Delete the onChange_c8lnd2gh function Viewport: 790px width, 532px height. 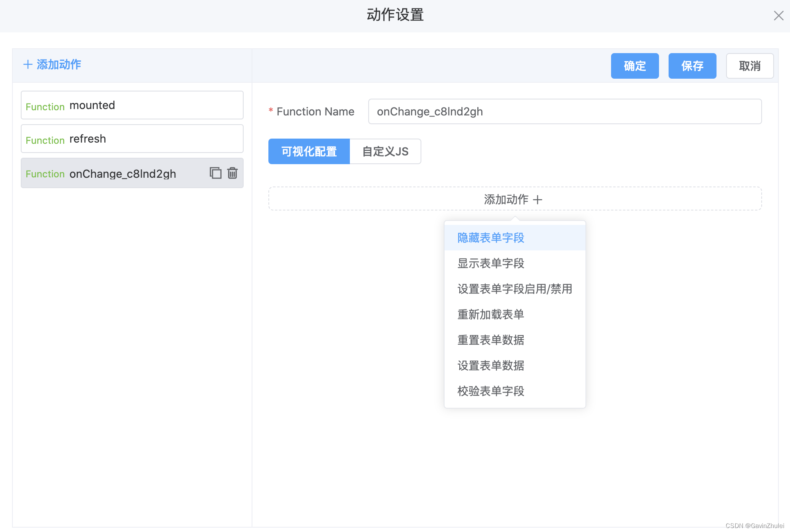point(233,173)
